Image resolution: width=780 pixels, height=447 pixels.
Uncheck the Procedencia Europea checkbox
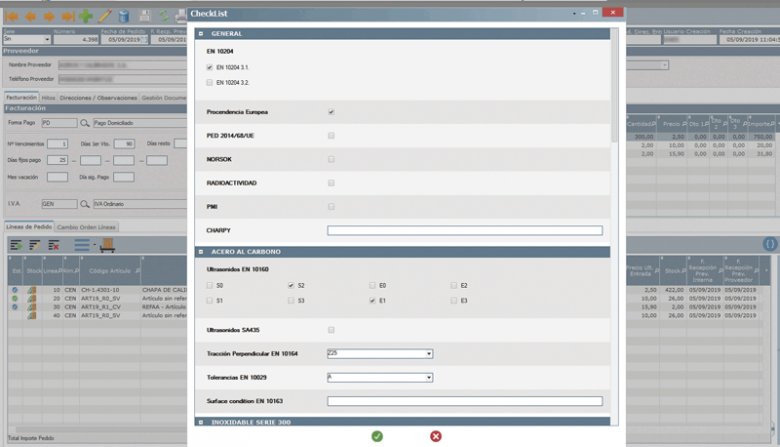pyautogui.click(x=331, y=112)
